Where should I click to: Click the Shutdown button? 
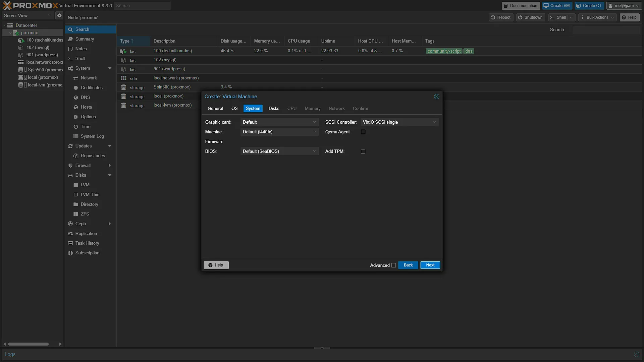530,17
